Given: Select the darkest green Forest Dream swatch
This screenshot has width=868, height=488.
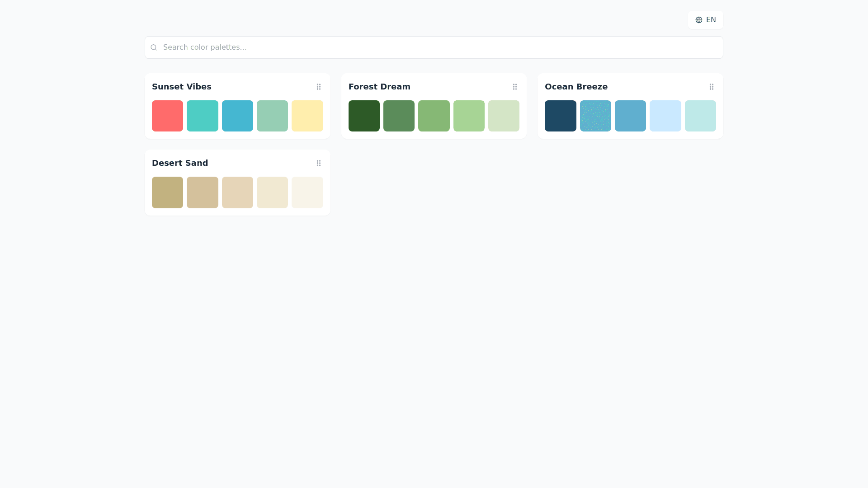Looking at the screenshot, I should [364, 116].
